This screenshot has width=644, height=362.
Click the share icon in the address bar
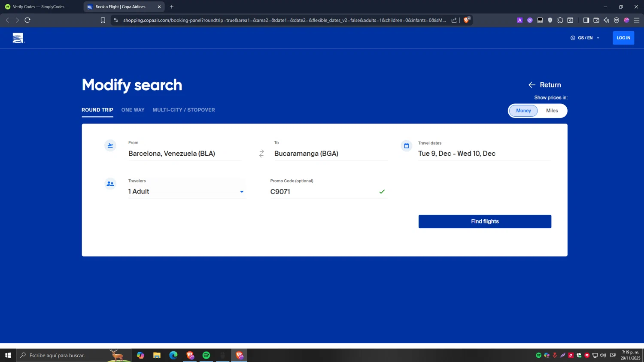click(454, 20)
